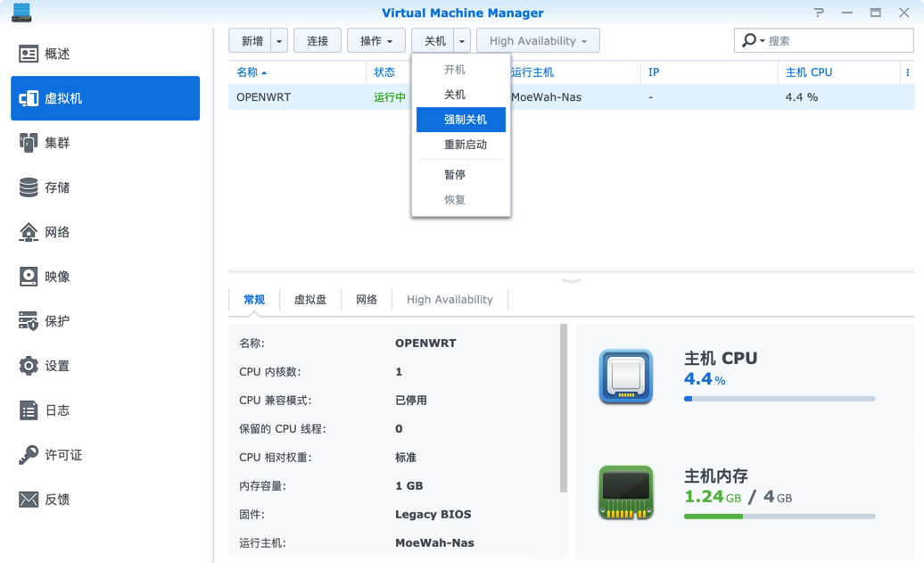Image resolution: width=924 pixels, height=563 pixels.
Task: Select the 保护 protection icon
Action: pos(29,321)
